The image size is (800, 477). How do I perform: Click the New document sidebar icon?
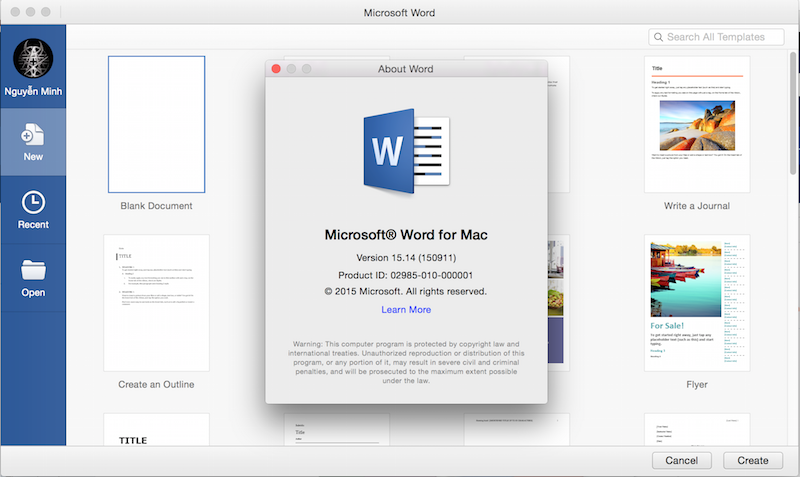coord(33,135)
